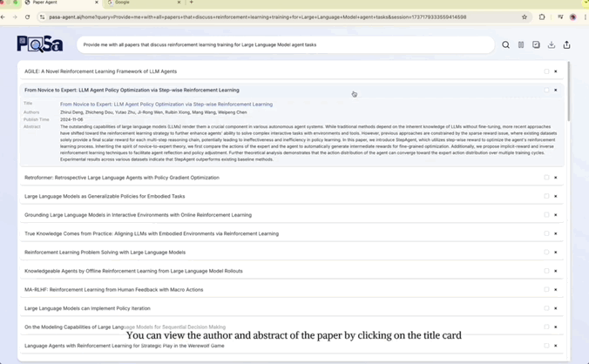Collapse the From Novice to Expert card header
The width and height of the screenshot is (589, 364).
pyautogui.click(x=292, y=90)
